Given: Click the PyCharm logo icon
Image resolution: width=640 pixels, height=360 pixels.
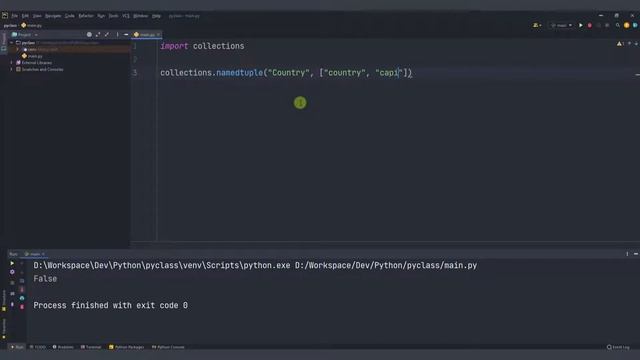Looking at the screenshot, I should [4, 16].
